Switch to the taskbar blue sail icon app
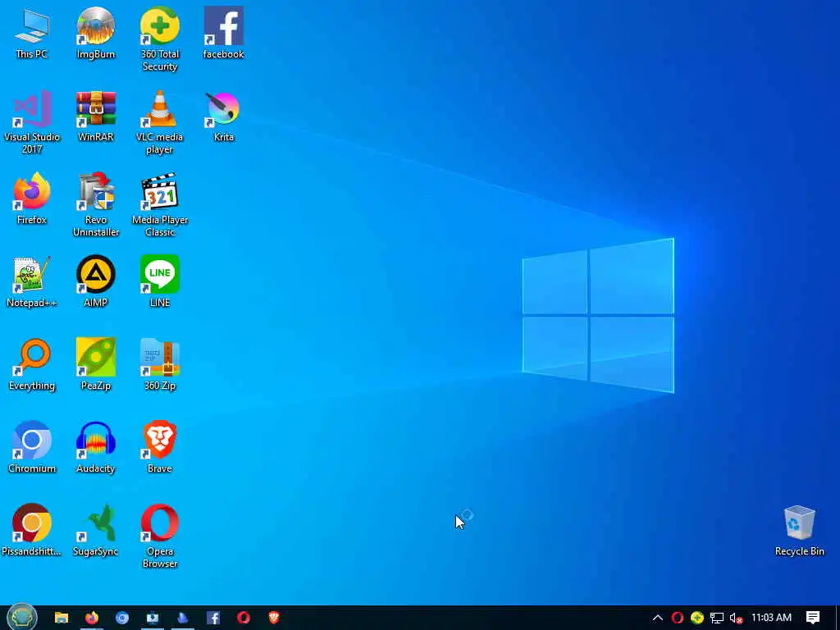Screen dimensions: 840x630 183,618
